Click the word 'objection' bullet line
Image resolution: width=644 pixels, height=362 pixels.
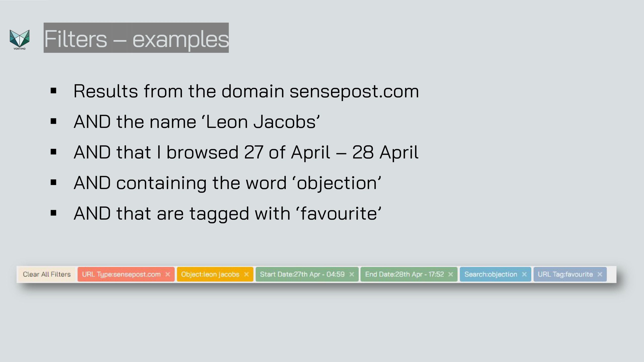tap(227, 183)
